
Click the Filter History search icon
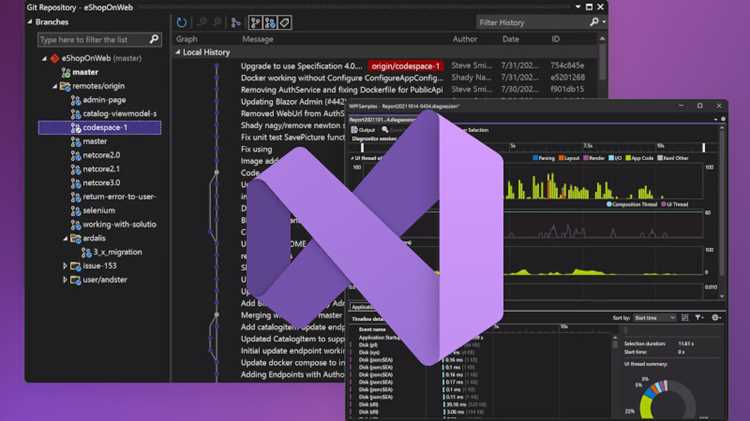coord(594,22)
